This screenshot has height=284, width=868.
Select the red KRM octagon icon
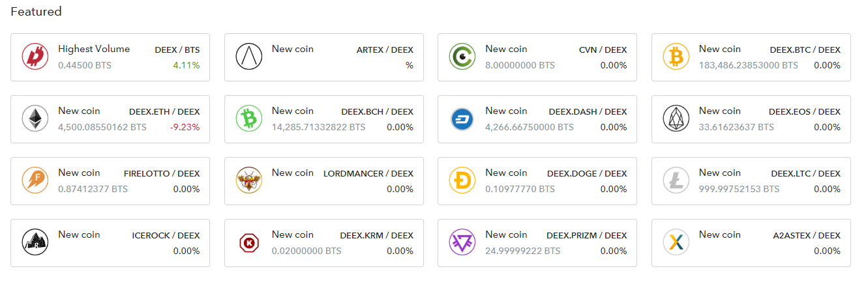click(248, 242)
